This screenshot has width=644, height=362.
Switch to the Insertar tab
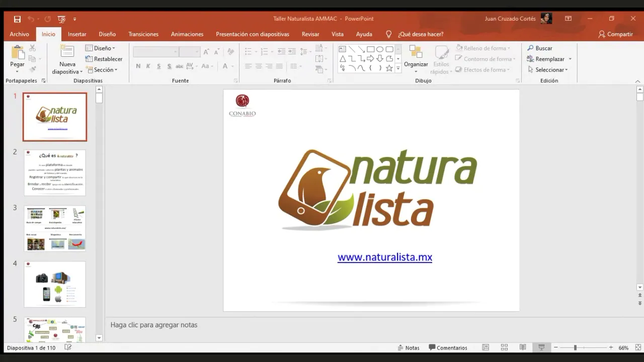click(77, 34)
